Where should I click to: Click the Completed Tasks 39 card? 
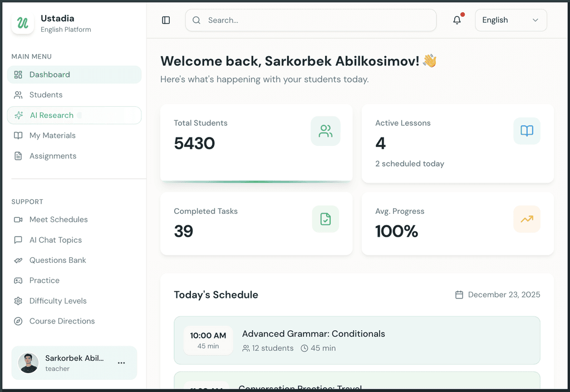tap(256, 224)
